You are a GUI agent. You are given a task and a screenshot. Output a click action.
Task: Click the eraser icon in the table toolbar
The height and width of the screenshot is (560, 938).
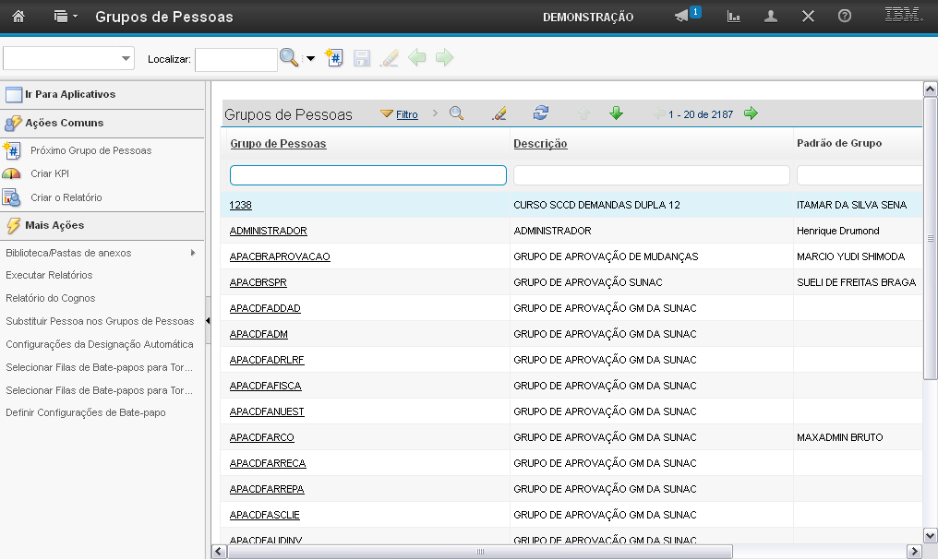click(x=499, y=113)
